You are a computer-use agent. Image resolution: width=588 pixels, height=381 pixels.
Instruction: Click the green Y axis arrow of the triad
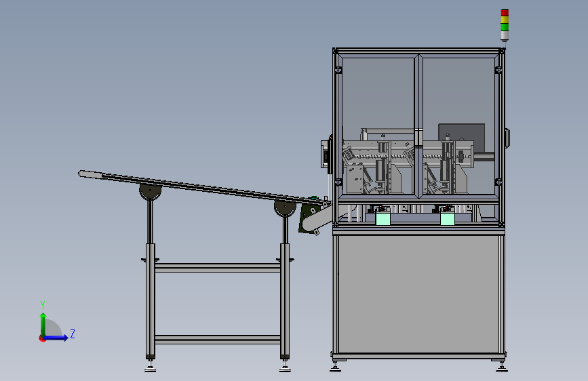(x=43, y=325)
